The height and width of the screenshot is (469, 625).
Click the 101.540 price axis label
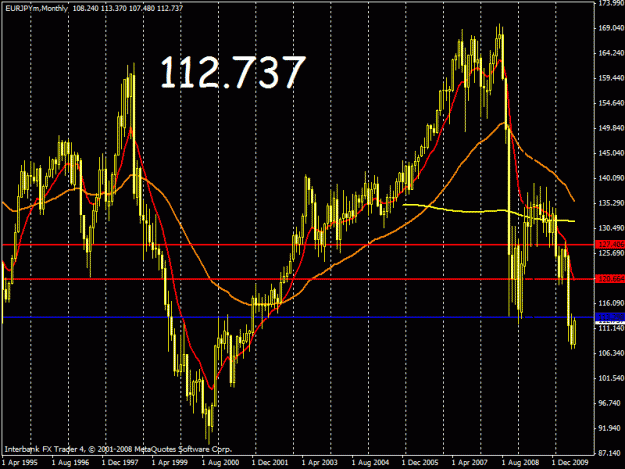[611, 378]
